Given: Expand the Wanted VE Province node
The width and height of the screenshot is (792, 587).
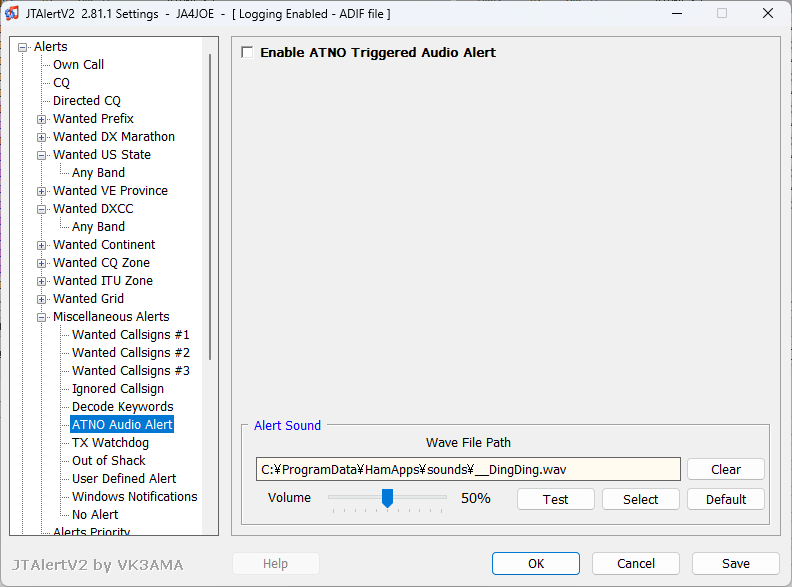Looking at the screenshot, I should tap(41, 191).
